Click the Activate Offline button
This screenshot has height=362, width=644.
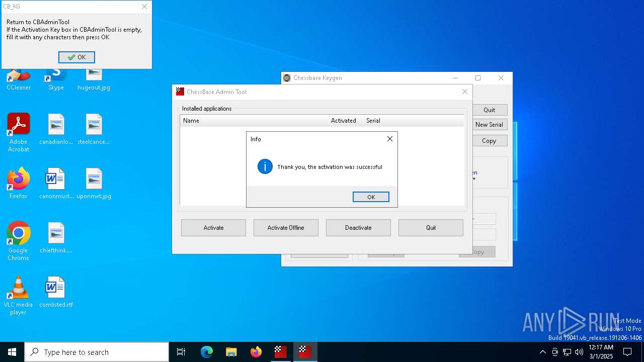286,228
